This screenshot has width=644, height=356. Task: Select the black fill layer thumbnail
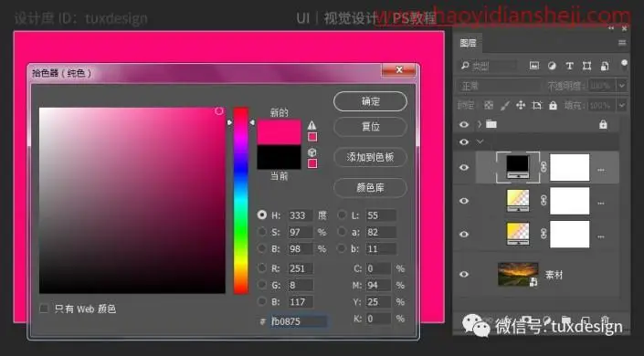click(x=518, y=167)
